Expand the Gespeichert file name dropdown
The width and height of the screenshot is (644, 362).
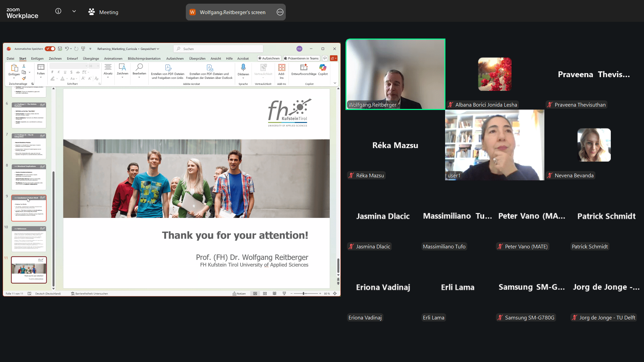coord(158,49)
